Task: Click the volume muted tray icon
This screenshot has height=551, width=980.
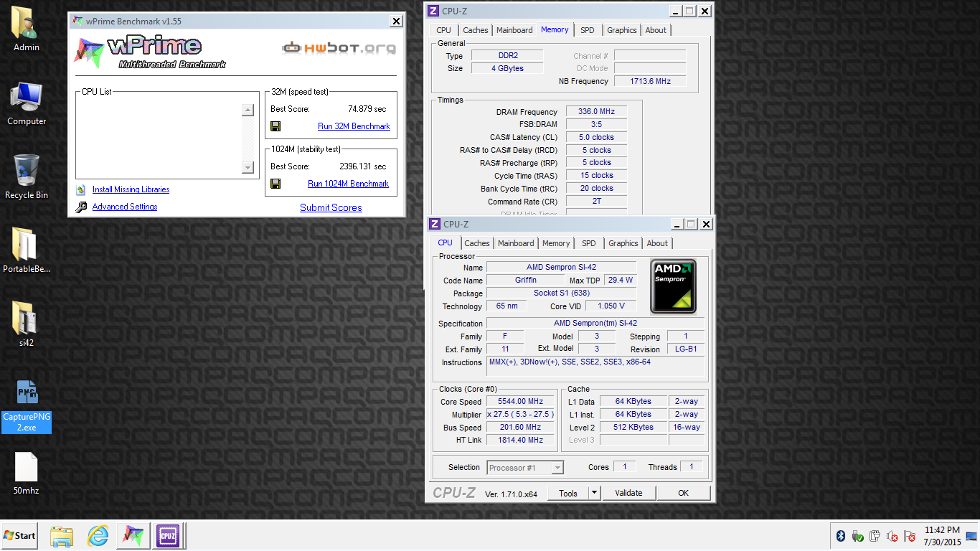Action: coord(892,536)
